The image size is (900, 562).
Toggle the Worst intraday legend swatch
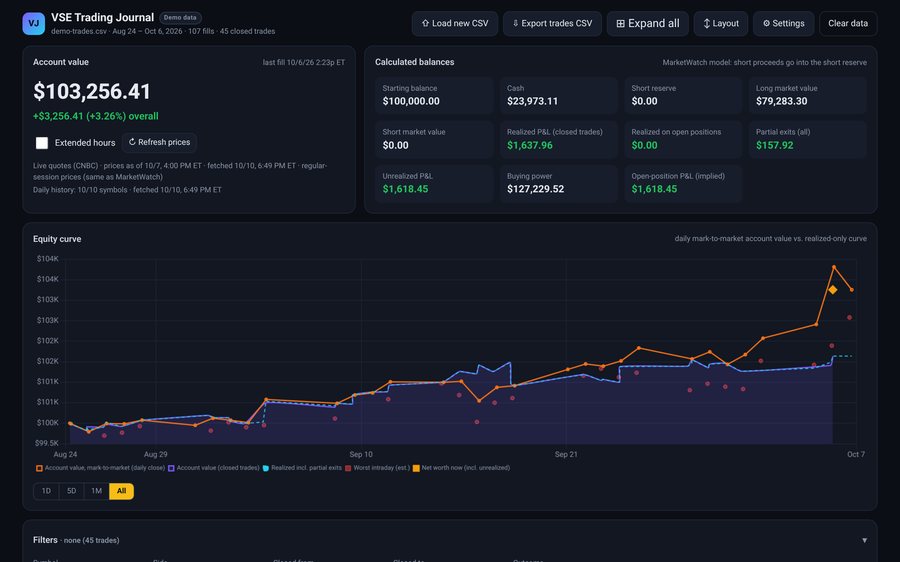tap(348, 468)
